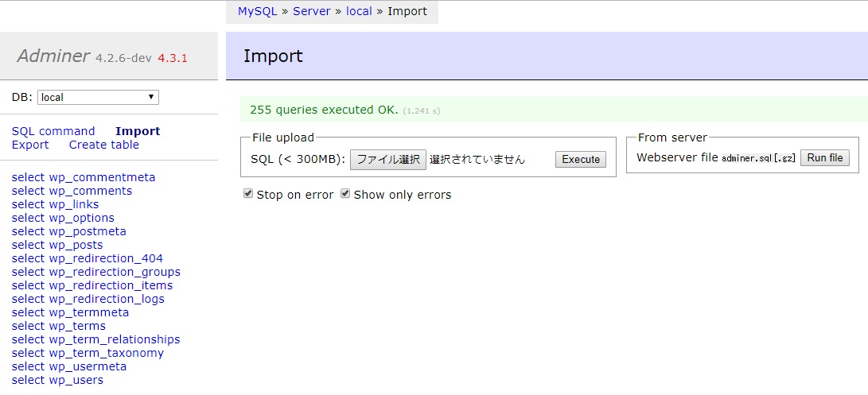Viewport: 868px width, 395px height.
Task: Click the select link beside wp_usermeta
Action: click(28, 366)
